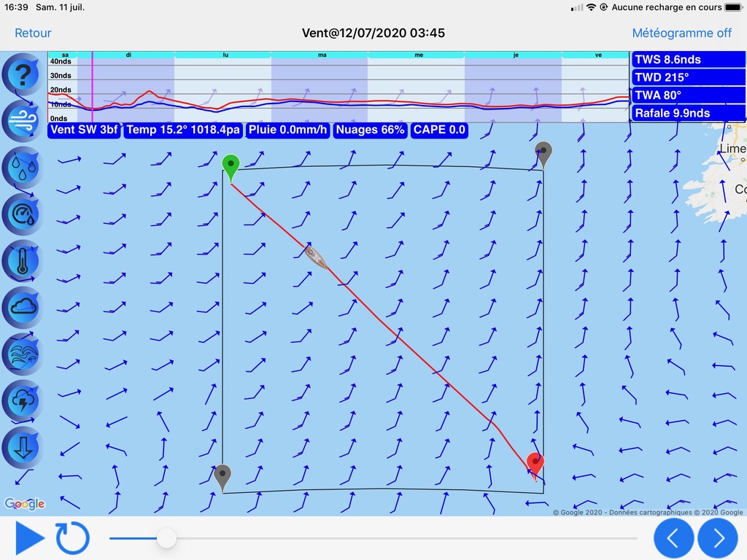Start the forecast animation playback

coord(29,538)
